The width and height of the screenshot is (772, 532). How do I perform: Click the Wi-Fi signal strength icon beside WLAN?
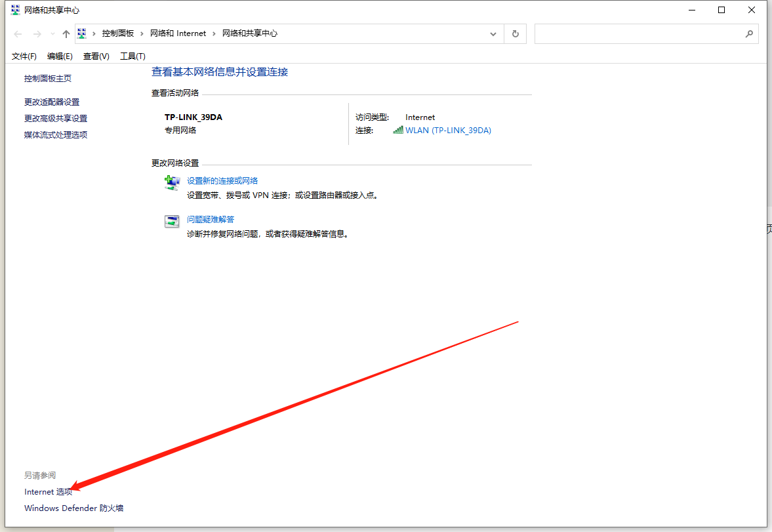tap(398, 130)
